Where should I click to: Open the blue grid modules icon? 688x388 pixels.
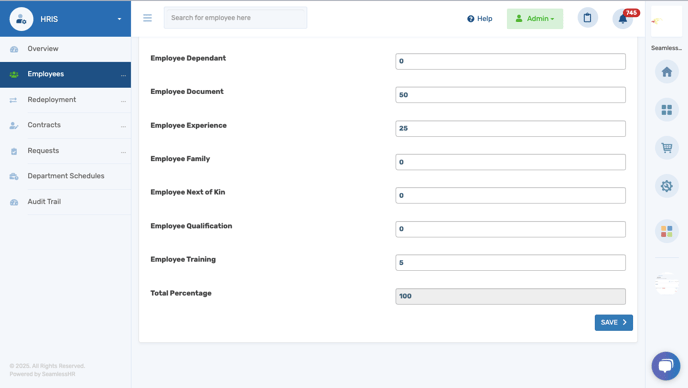[666, 110]
